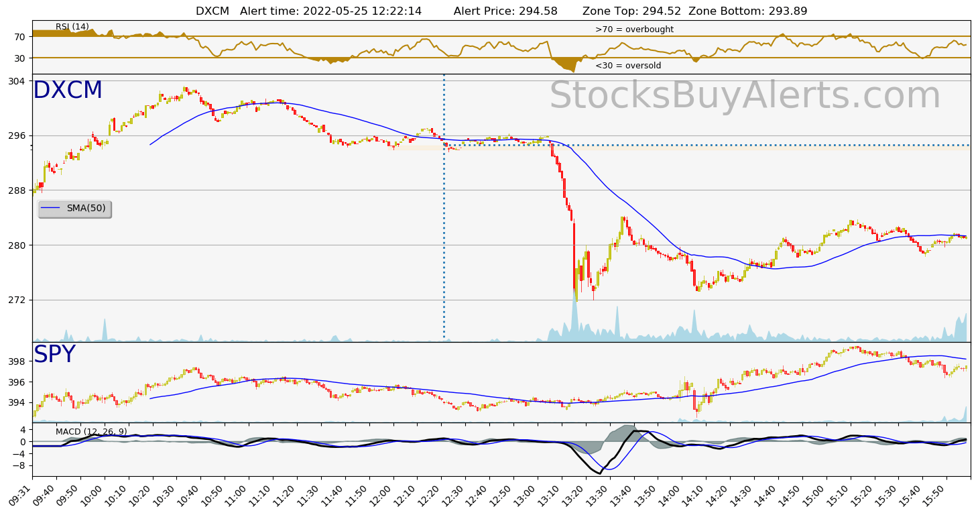Click the vertical dotted alert time line
Screen dimensions: 980x515
[x=444, y=208]
